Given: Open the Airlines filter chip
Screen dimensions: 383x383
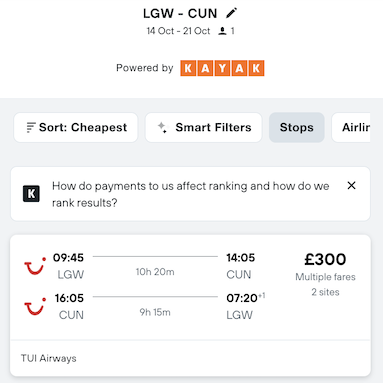Looking at the screenshot, I should click(351, 127).
